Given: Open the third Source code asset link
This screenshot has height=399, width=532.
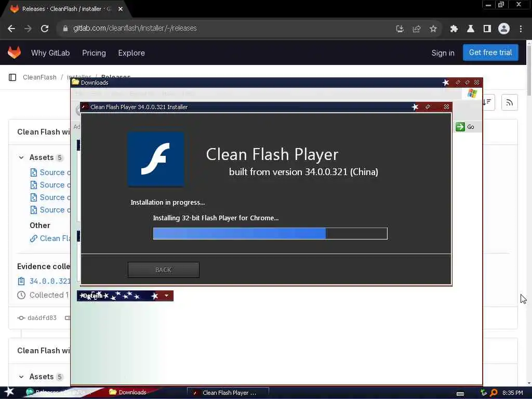Looking at the screenshot, I should point(55,197).
